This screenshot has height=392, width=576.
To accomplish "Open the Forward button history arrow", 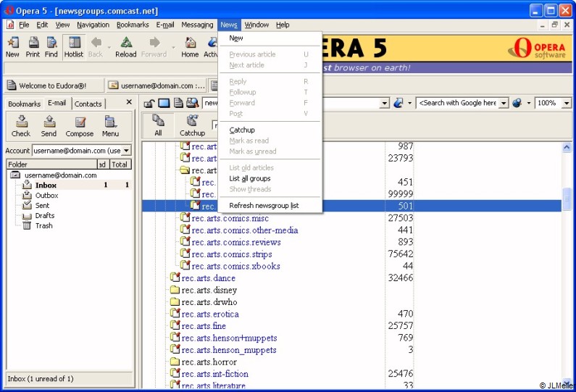I will (173, 47).
